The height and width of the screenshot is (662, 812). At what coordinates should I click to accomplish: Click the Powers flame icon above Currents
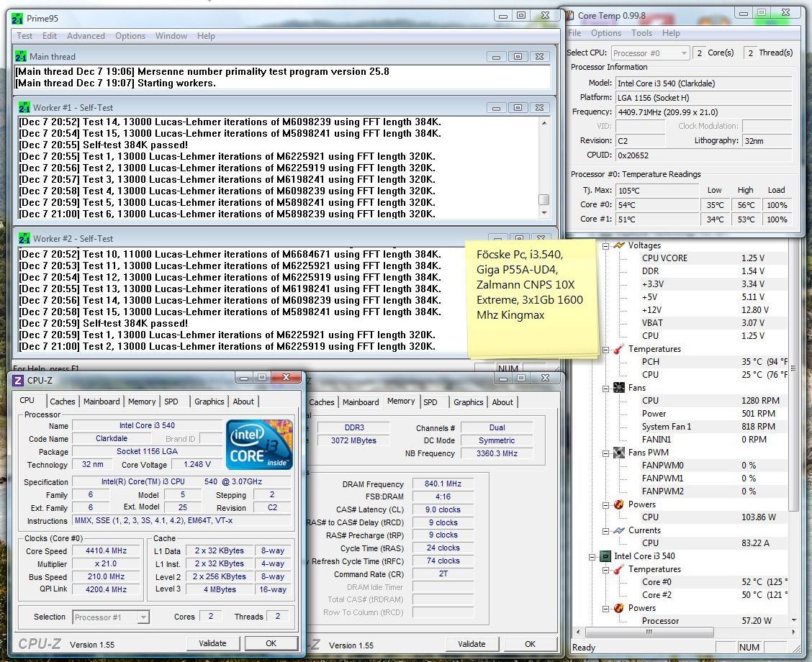(x=619, y=504)
